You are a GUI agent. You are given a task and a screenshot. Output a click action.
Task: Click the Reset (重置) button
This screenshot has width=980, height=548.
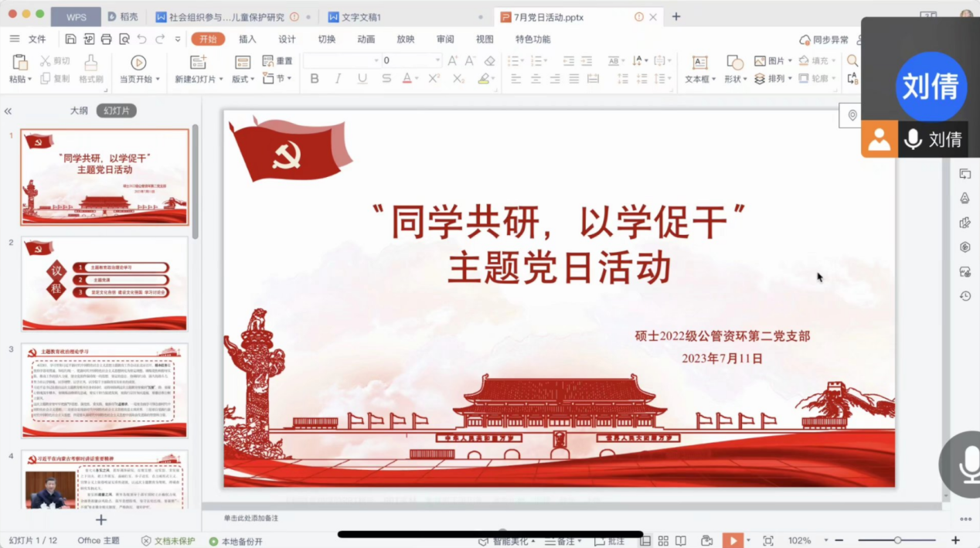278,61
